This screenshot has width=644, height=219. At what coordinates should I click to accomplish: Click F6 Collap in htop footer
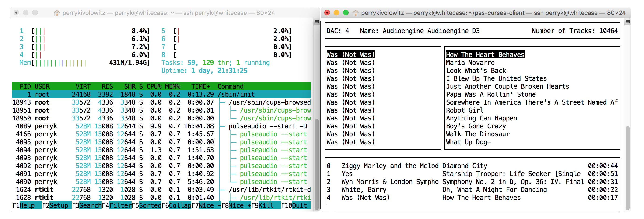(176, 205)
